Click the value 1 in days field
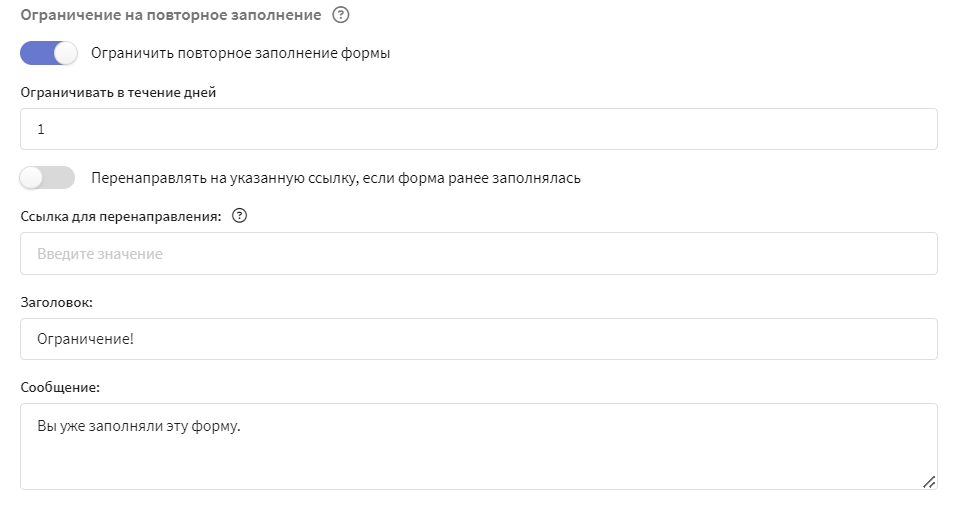Screen dimensions: 955x511 click(41, 129)
